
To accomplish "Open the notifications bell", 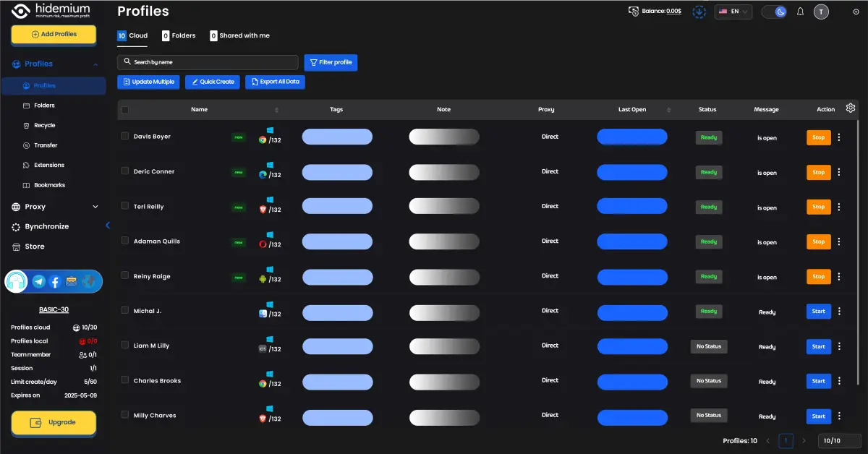I will coord(799,11).
